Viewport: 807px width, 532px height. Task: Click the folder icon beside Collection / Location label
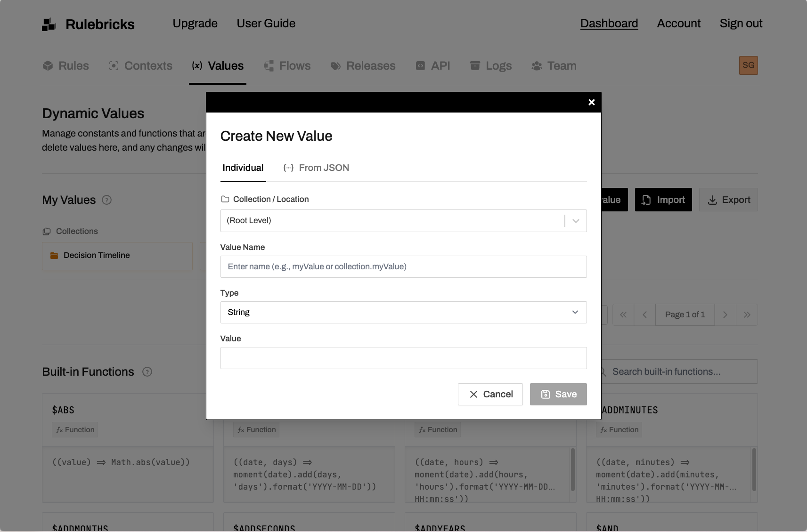click(x=225, y=199)
